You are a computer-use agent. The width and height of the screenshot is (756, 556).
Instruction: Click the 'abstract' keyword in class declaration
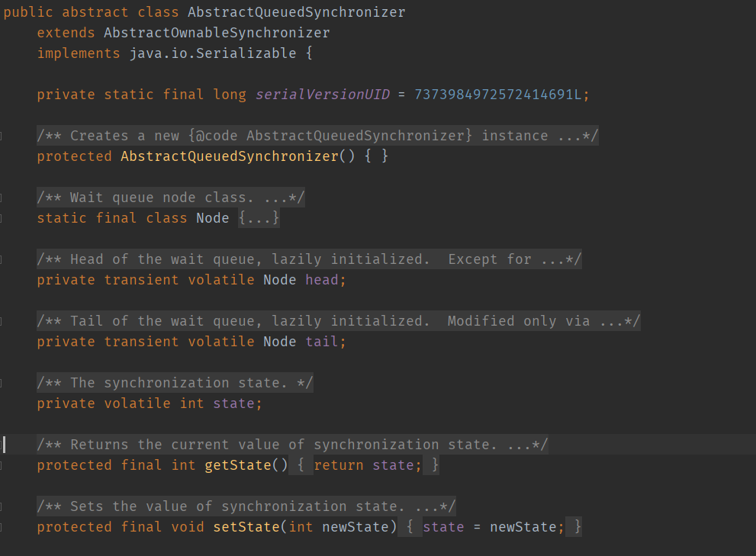(95, 12)
